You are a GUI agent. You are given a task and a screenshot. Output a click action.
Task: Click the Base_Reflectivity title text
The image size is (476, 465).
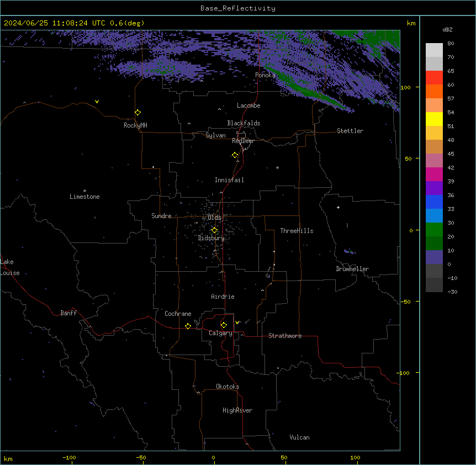click(238, 8)
